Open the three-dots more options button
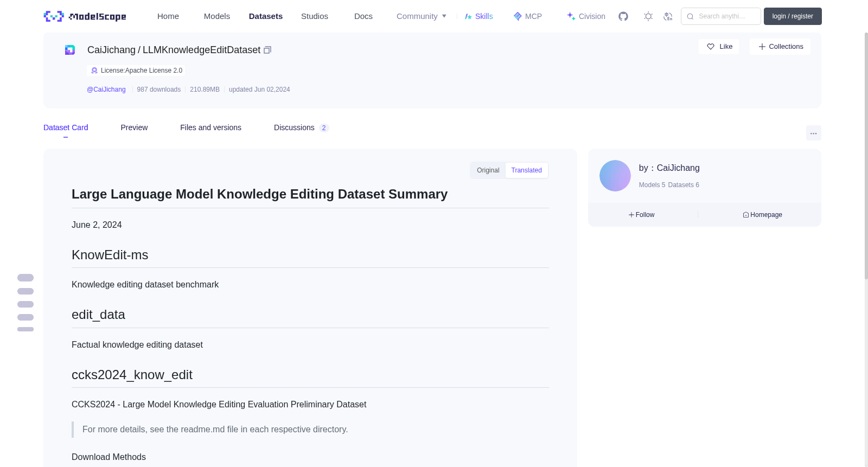The width and height of the screenshot is (868, 467). (813, 133)
